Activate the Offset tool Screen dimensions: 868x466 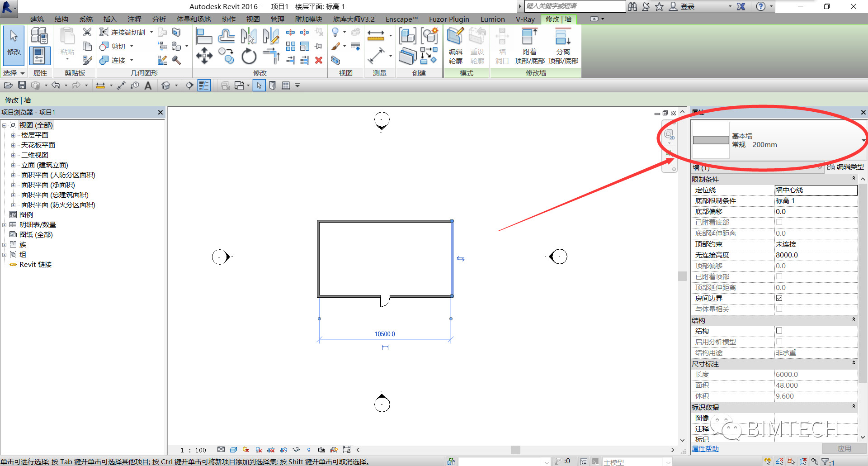226,35
